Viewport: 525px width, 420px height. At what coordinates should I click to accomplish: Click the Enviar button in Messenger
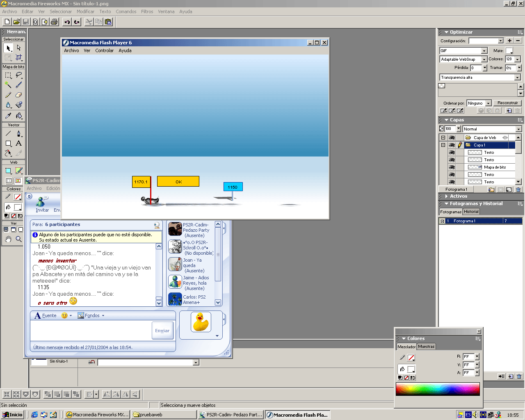tap(162, 331)
